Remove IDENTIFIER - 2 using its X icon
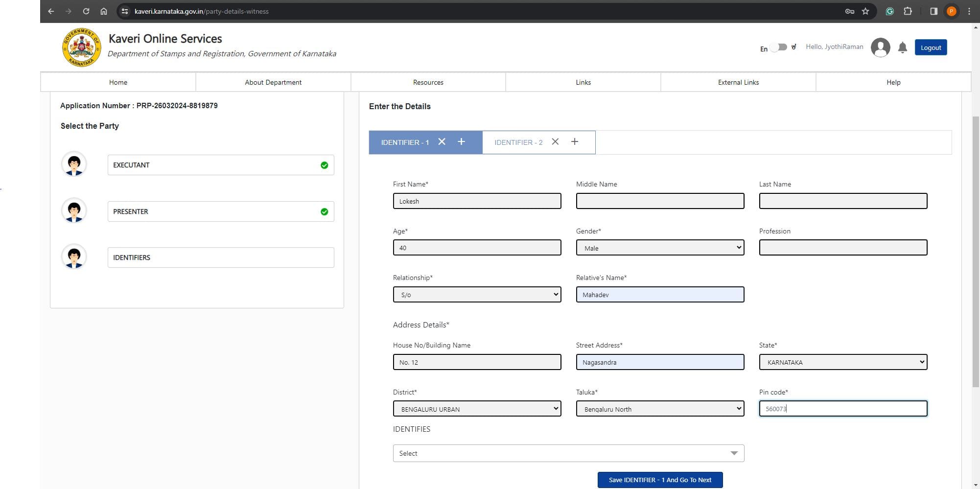Image resolution: width=980 pixels, height=489 pixels. coord(555,142)
